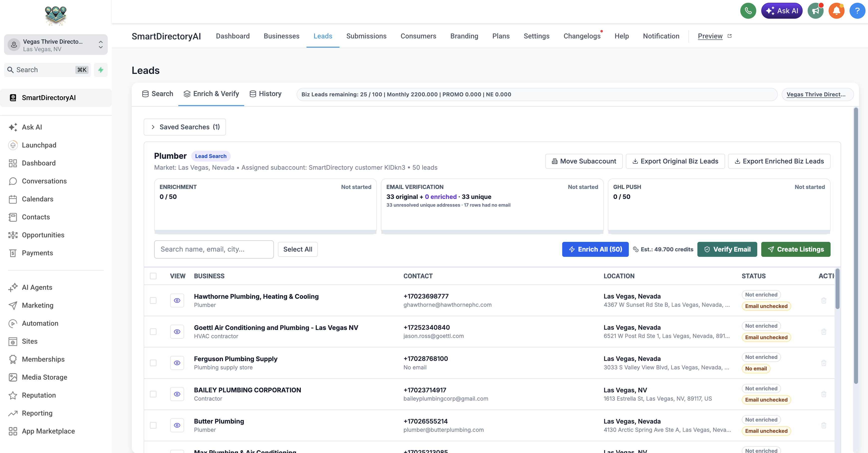The image size is (868, 453).
Task: Open the Preview link
Action: point(714,36)
